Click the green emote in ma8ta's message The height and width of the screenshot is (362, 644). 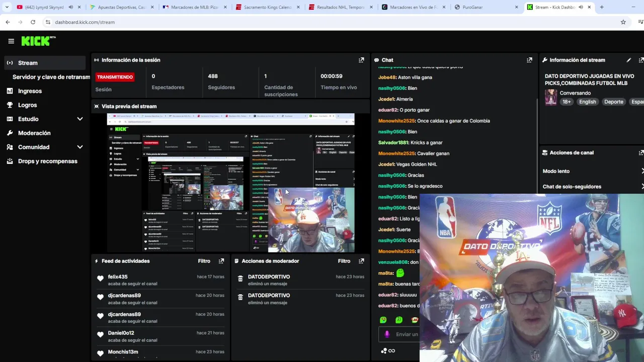coord(400,273)
